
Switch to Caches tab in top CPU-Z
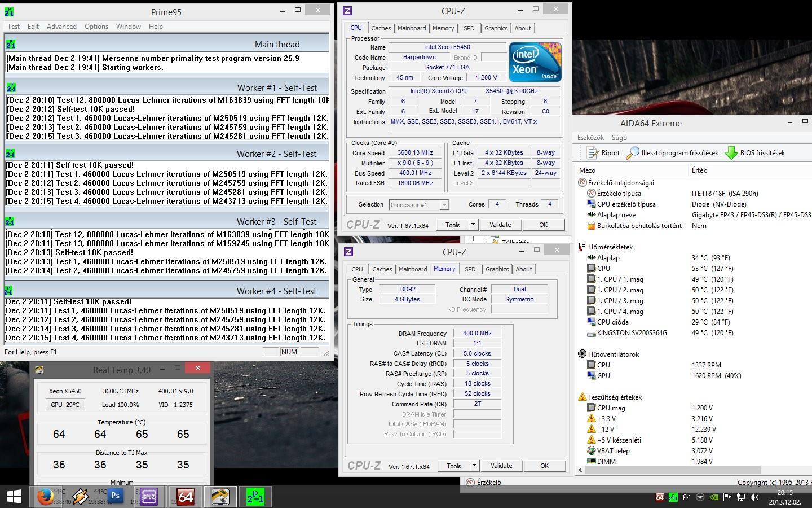[x=381, y=28]
